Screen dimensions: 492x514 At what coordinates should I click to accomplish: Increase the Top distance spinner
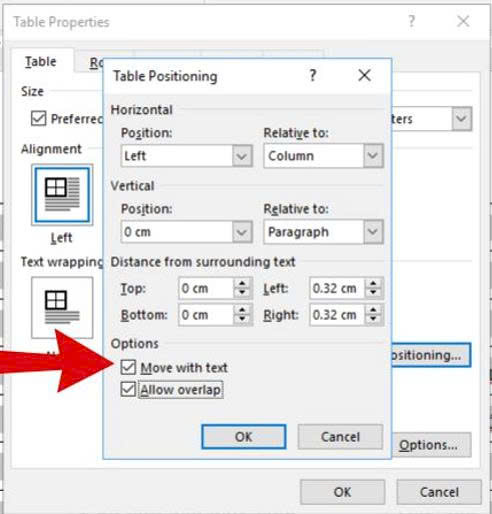click(242, 283)
